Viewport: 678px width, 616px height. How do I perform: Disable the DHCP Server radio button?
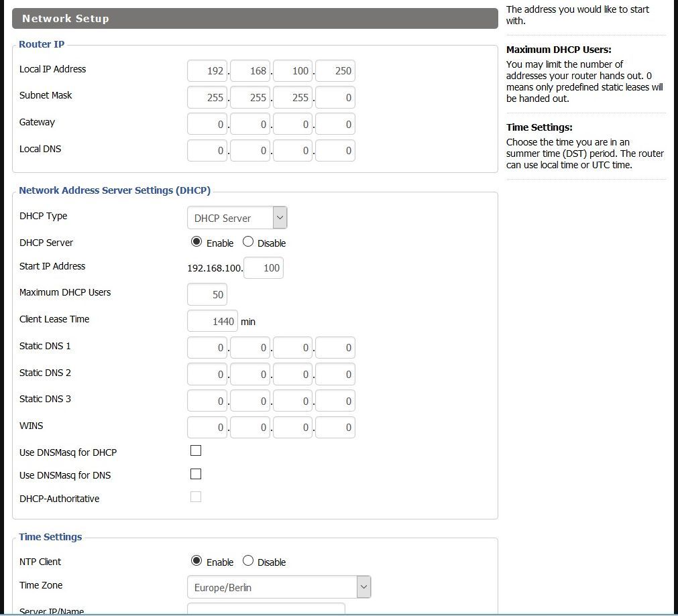pos(247,242)
